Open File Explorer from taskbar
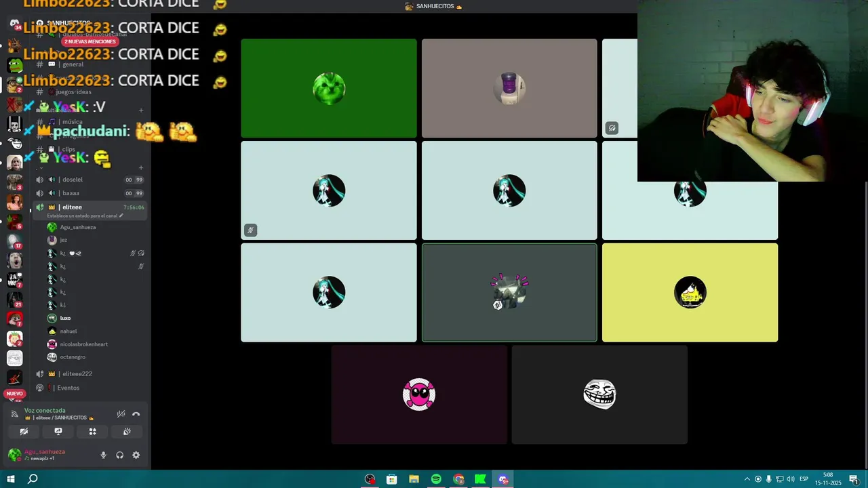The width and height of the screenshot is (868, 488). [414, 479]
